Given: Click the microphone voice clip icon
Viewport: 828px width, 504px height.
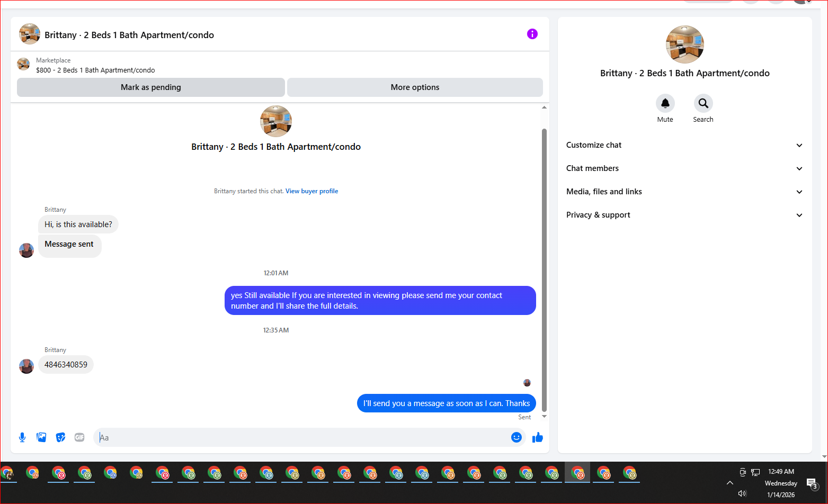Looking at the screenshot, I should coord(22,437).
